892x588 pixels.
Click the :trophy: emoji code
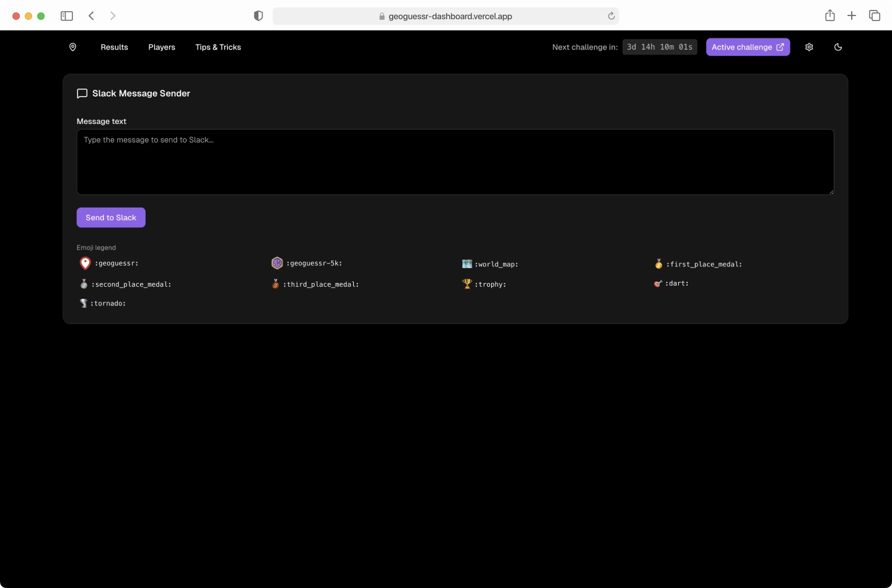491,284
